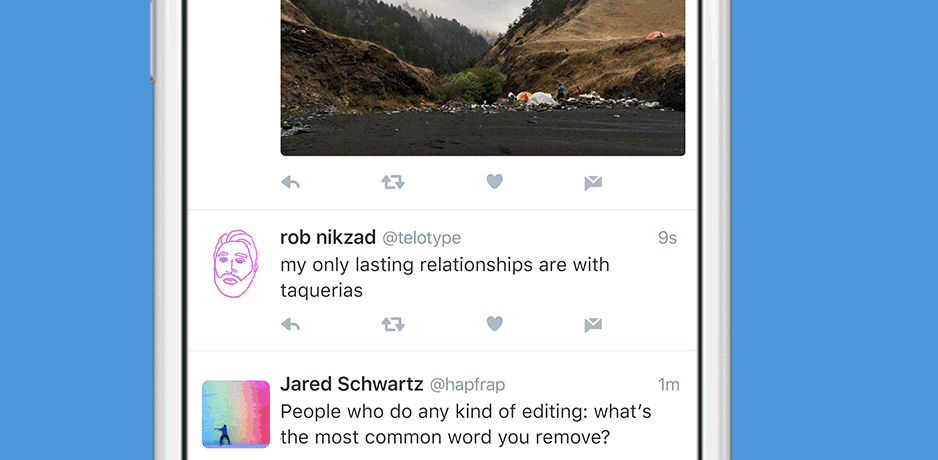The image size is (938, 460).
Task: Open Jared Schwartz's colorful profile picture
Action: (236, 413)
